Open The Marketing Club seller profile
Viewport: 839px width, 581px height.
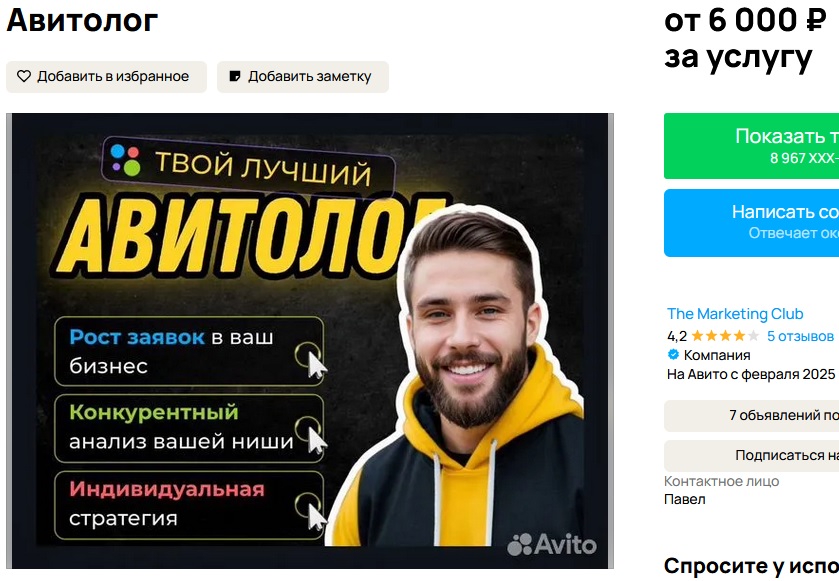coord(735,314)
